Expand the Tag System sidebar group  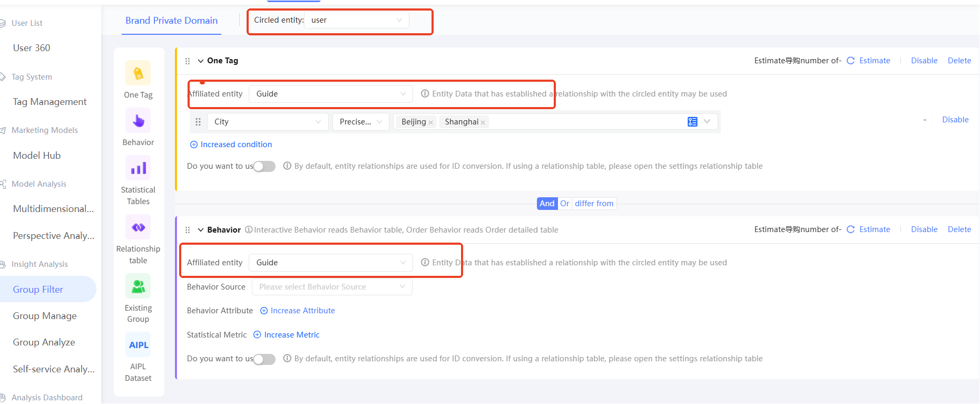tap(32, 77)
